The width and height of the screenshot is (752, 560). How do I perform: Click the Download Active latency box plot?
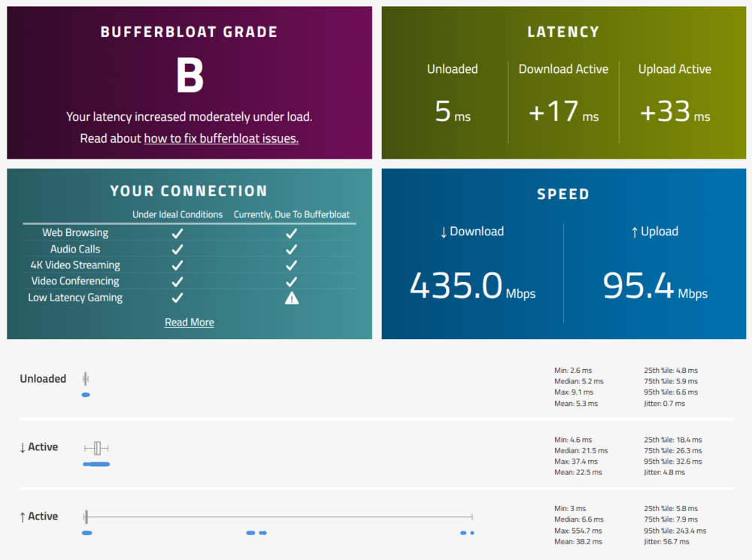click(97, 448)
